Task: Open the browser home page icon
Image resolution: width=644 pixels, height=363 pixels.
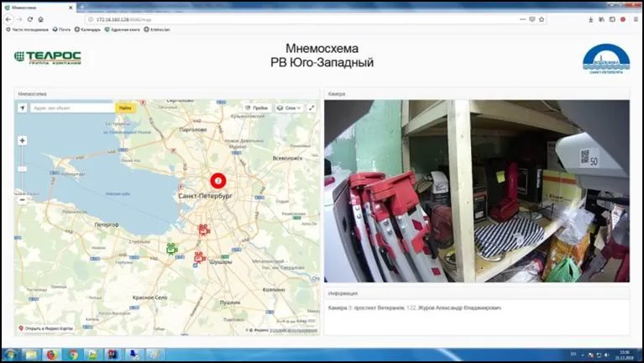Action: coord(40,19)
